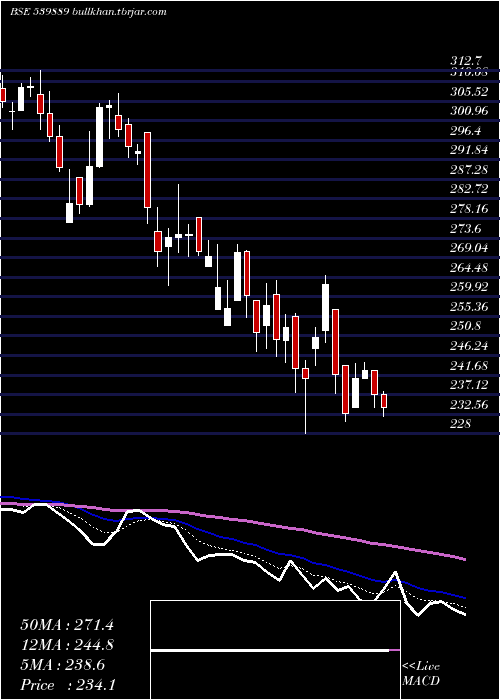Click the 269.04 price axis label
The width and height of the screenshot is (500, 700).
pyautogui.click(x=469, y=248)
